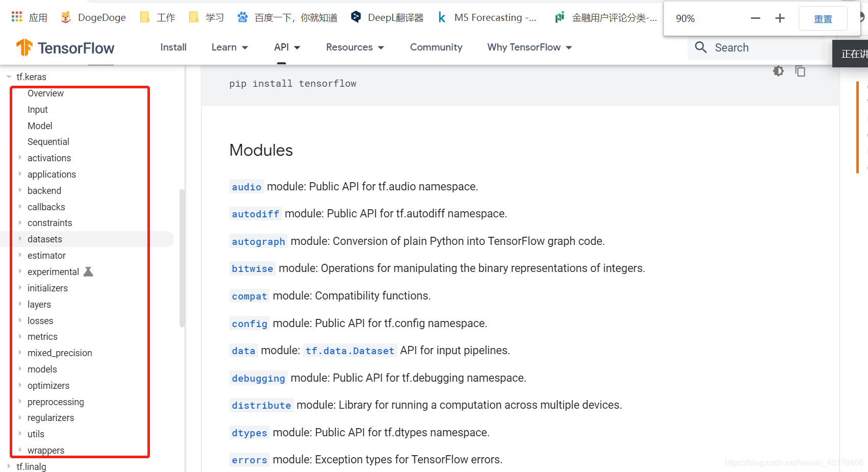Open the dtypes module link
Screen dimensions: 868x472
click(249, 433)
